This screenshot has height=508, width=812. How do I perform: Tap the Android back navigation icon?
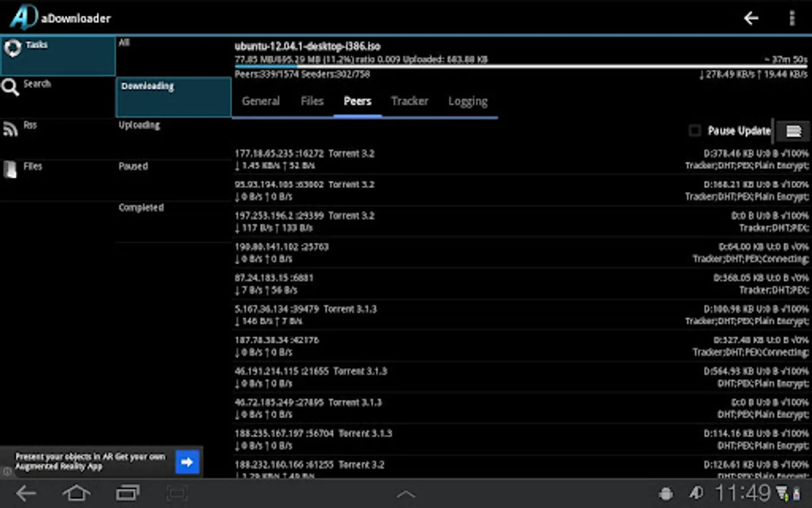click(x=26, y=493)
